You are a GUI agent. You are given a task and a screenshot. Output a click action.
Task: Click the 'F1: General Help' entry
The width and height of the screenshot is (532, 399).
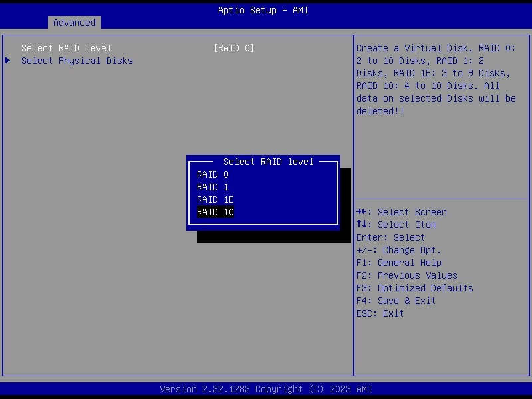[398, 263]
